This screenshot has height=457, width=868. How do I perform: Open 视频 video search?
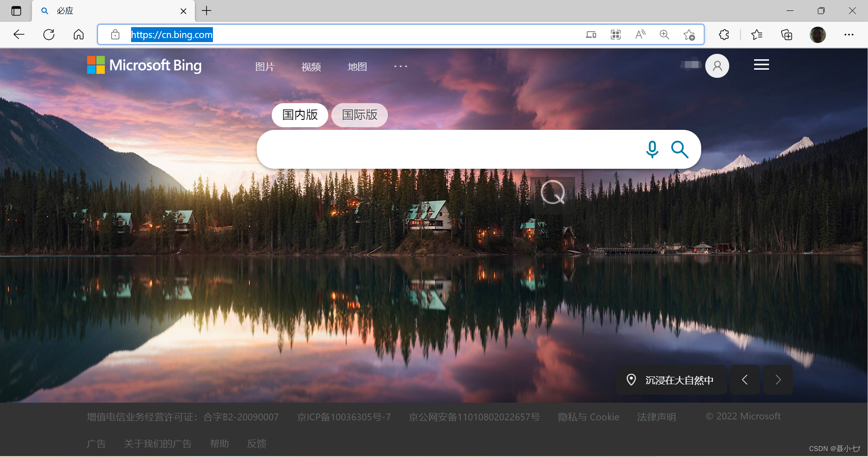(x=311, y=67)
